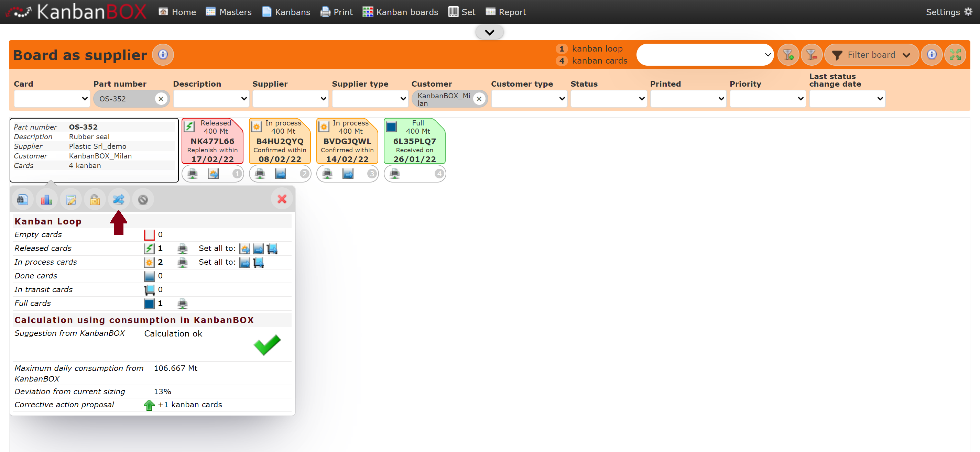Print card B4HU2QYQ
The image size is (980, 452).
[x=260, y=174]
